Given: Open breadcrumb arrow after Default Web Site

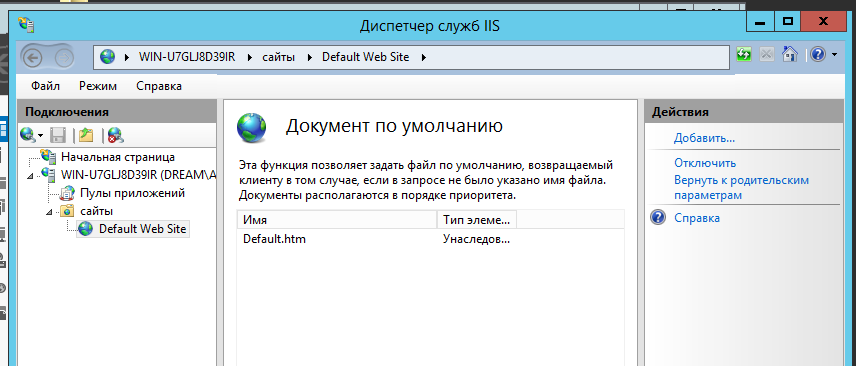Looking at the screenshot, I should 423,57.
